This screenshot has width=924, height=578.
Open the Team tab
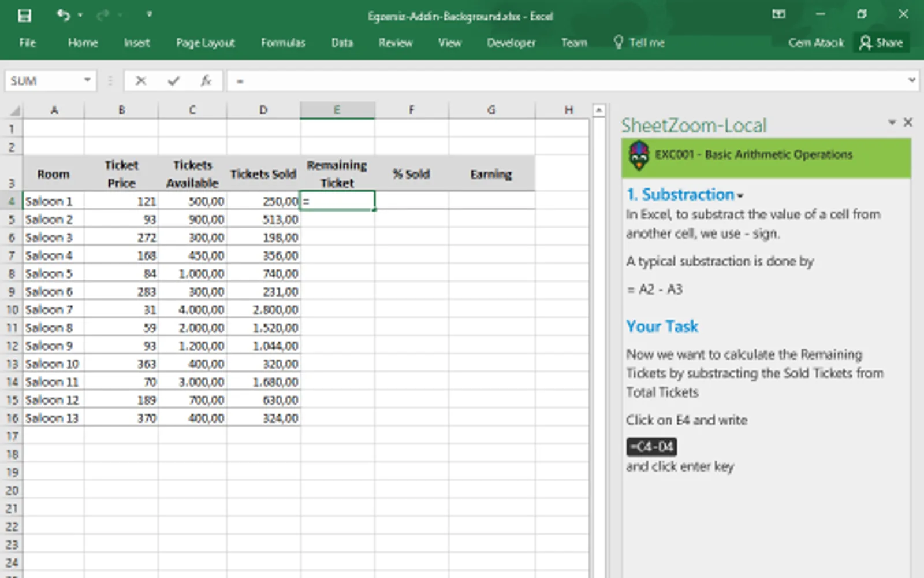coord(574,43)
